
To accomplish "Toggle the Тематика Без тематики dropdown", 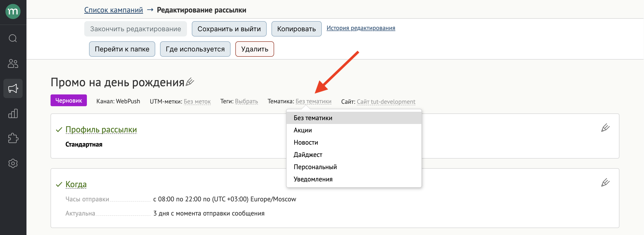I will click(314, 101).
